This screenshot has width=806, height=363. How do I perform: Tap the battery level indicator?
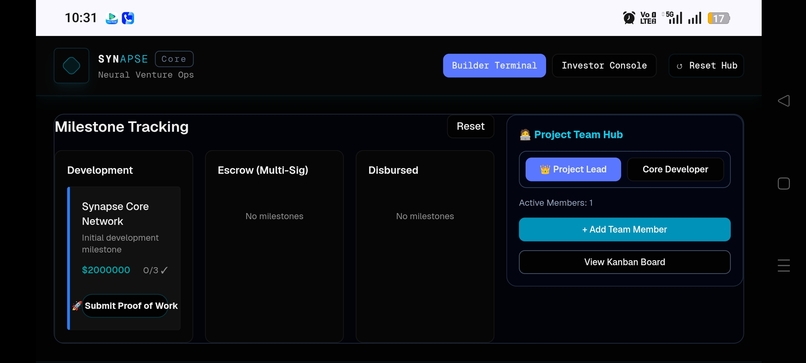(719, 19)
